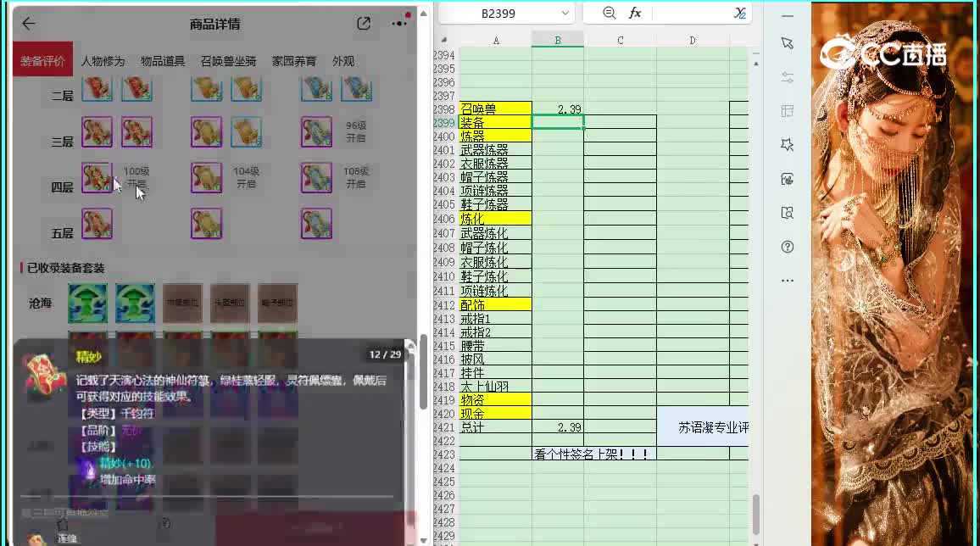Select the cursor arrow tool in side panel
Screen dimensions: 980x546
point(788,43)
